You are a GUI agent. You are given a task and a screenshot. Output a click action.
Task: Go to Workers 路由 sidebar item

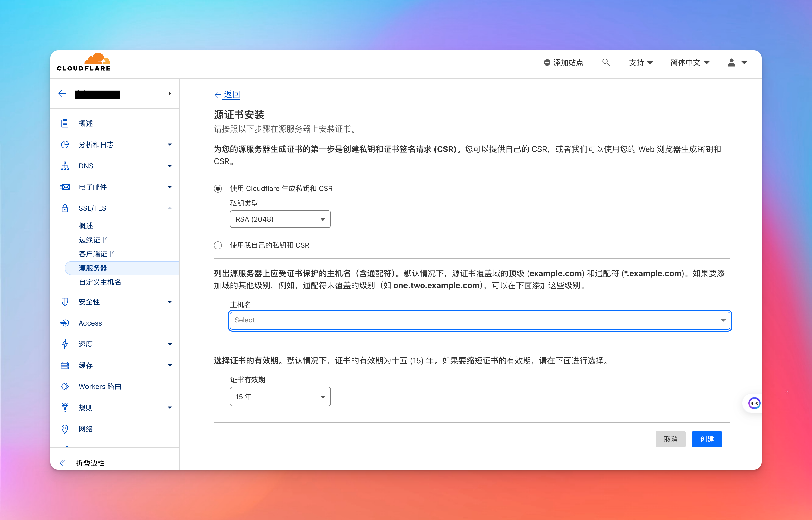pyautogui.click(x=100, y=386)
